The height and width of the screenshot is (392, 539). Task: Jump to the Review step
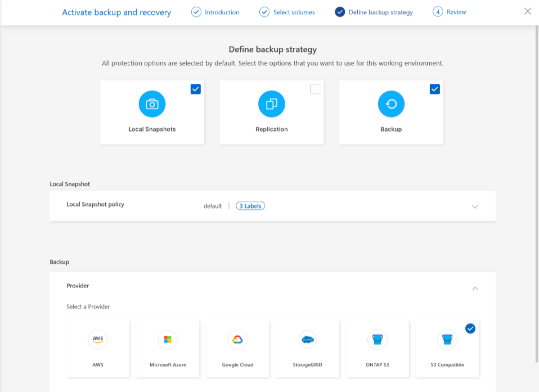tap(450, 12)
